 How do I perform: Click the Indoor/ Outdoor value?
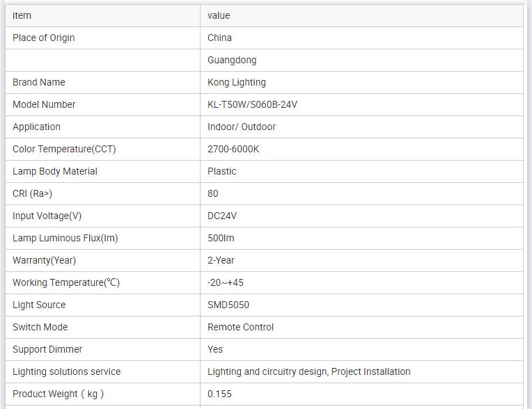click(x=242, y=127)
